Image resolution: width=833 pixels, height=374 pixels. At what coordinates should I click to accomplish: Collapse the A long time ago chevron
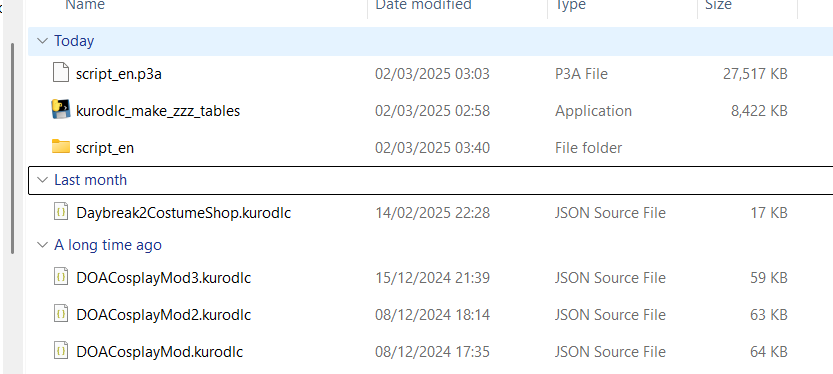point(42,244)
